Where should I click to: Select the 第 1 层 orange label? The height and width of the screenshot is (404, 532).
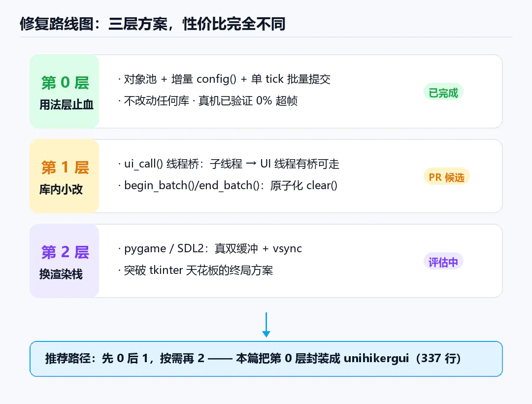65,168
